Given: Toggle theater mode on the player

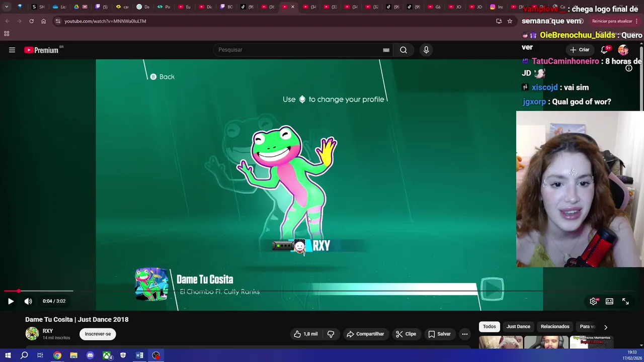Looking at the screenshot, I should (609, 301).
